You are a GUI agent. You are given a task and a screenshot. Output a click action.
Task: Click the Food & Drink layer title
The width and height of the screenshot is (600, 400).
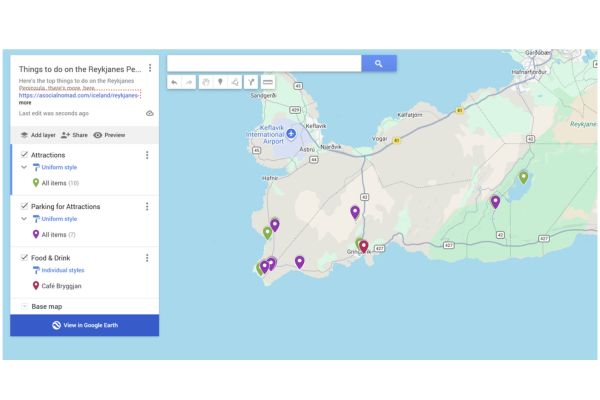[51, 258]
